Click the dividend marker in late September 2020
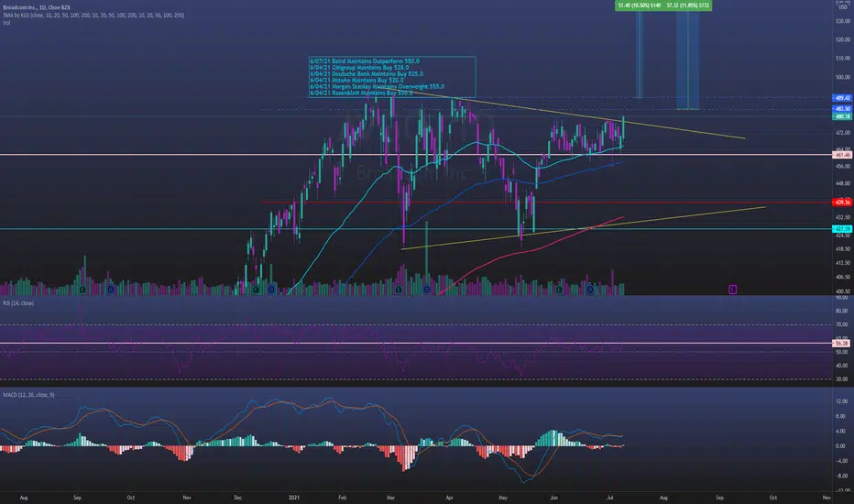The height and width of the screenshot is (504, 854). tap(111, 290)
